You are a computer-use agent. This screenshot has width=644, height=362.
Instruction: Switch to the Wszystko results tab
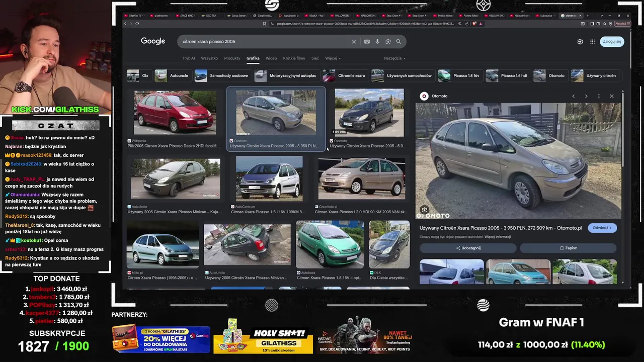pos(209,58)
